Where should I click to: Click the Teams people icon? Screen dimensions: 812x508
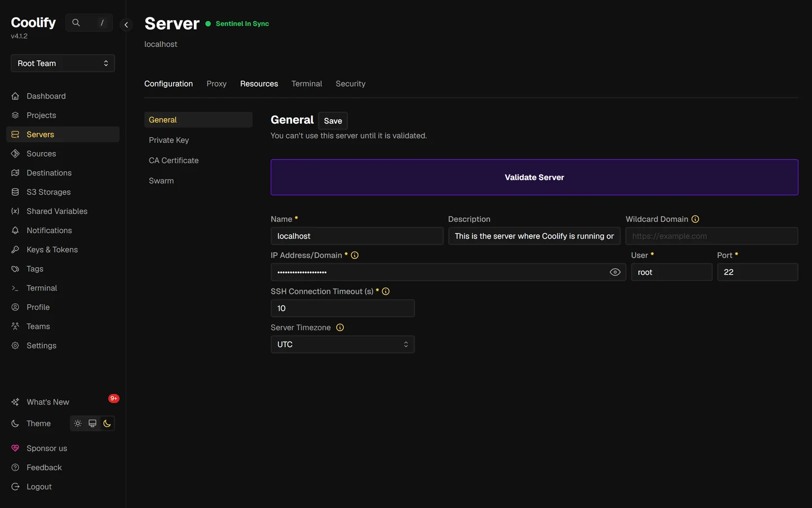[15, 326]
